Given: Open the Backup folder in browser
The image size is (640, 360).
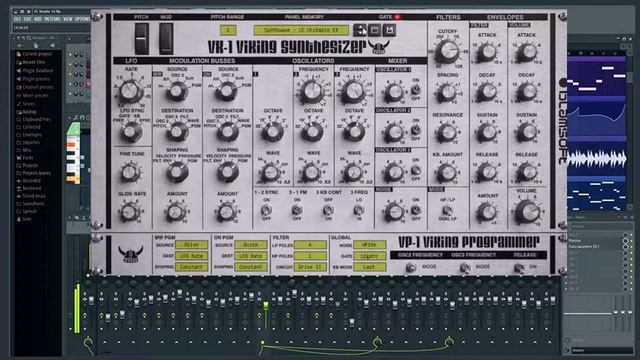Looking at the screenshot, I should click(x=27, y=111).
